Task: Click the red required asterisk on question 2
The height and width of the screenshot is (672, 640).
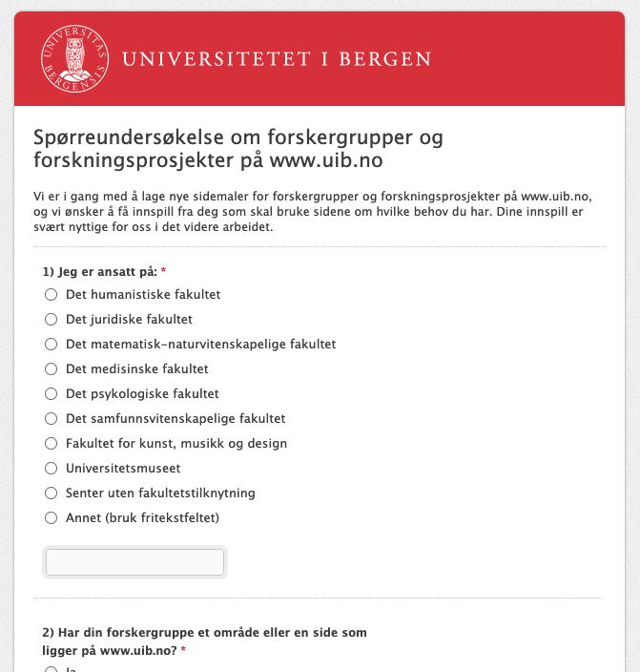Action: click(x=183, y=650)
